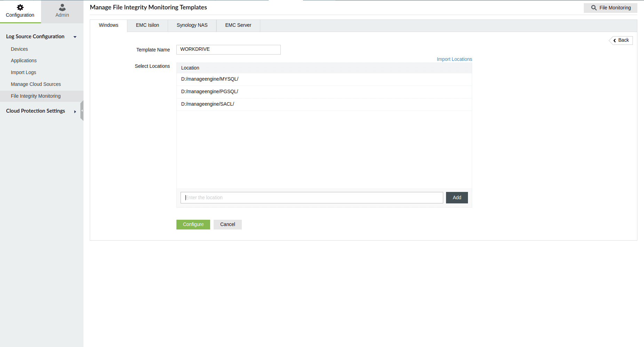Open the Configuration gear section
This screenshot has height=347, width=644.
pyautogui.click(x=20, y=10)
